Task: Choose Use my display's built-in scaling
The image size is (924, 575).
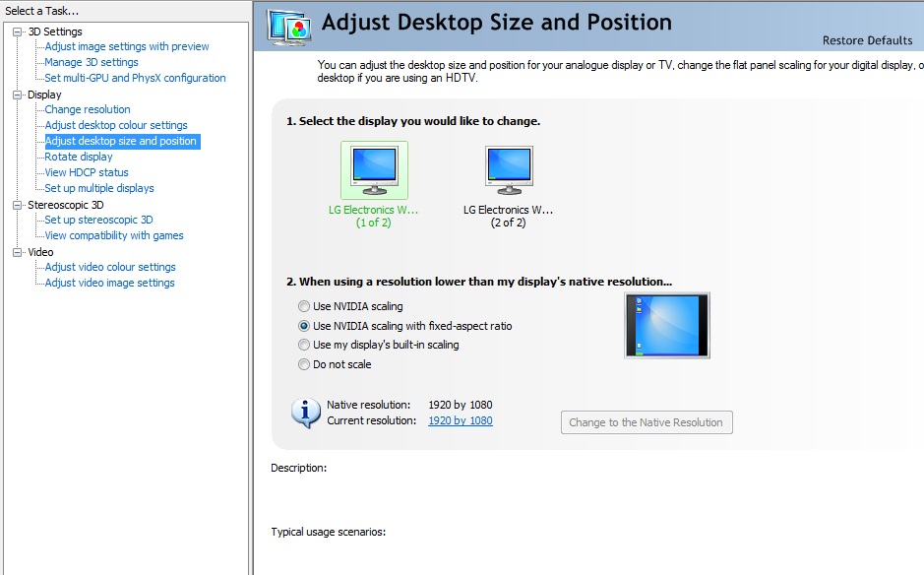Action: pos(304,345)
